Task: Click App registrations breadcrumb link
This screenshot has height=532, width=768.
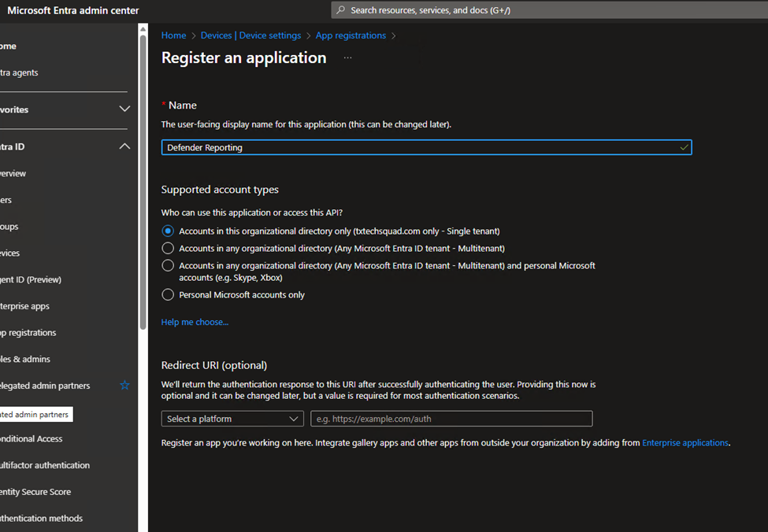Action: coord(351,35)
